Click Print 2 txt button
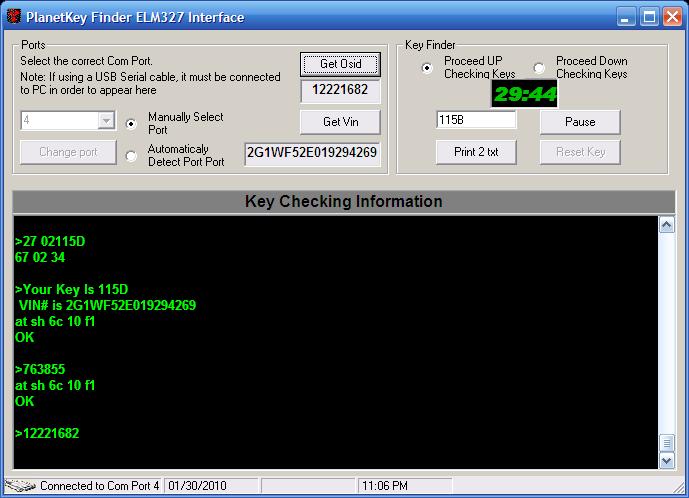689x498 pixels. coord(476,152)
